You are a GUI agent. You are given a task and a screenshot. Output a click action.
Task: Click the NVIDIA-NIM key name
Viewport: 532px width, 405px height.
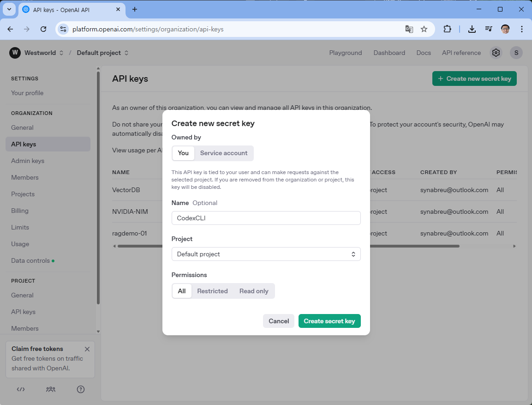tap(130, 212)
